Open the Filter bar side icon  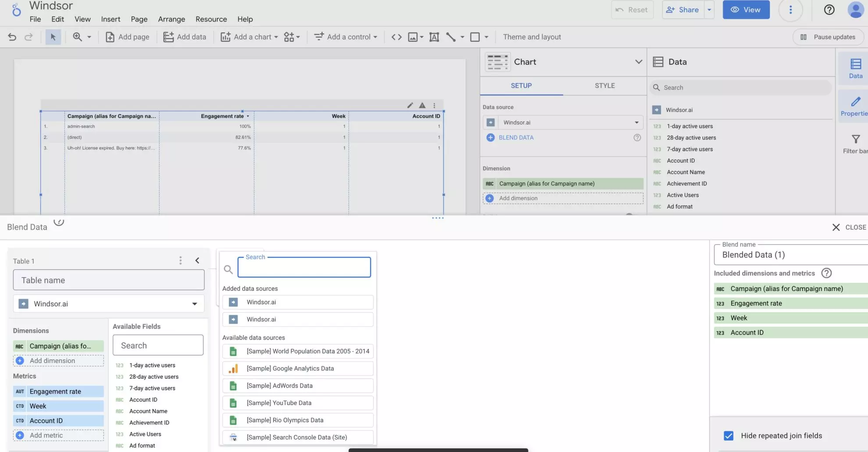855,144
